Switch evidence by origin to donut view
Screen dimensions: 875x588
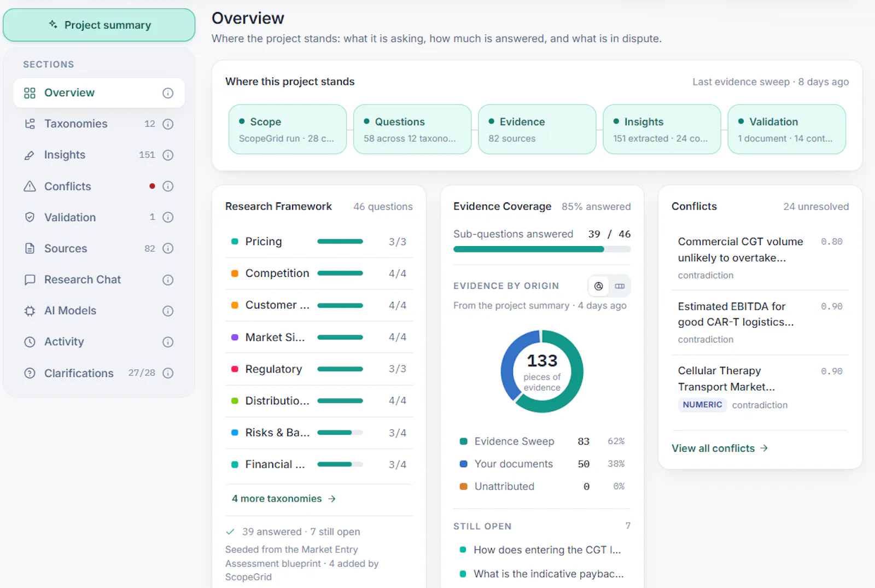(599, 286)
